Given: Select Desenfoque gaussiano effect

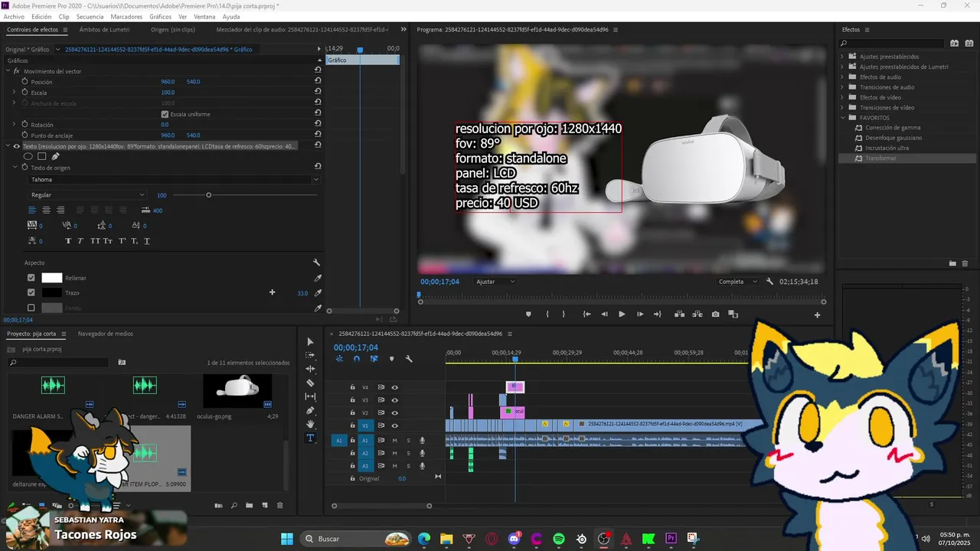Looking at the screenshot, I should [x=893, y=138].
